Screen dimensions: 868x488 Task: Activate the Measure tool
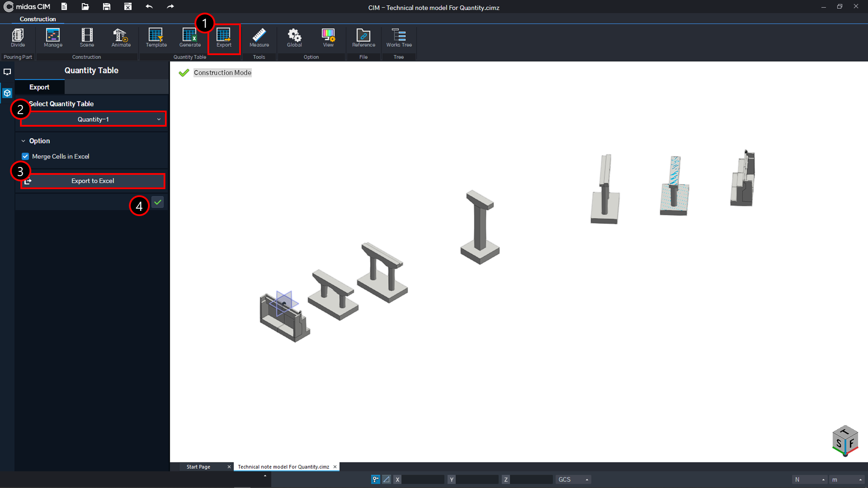[x=259, y=38]
